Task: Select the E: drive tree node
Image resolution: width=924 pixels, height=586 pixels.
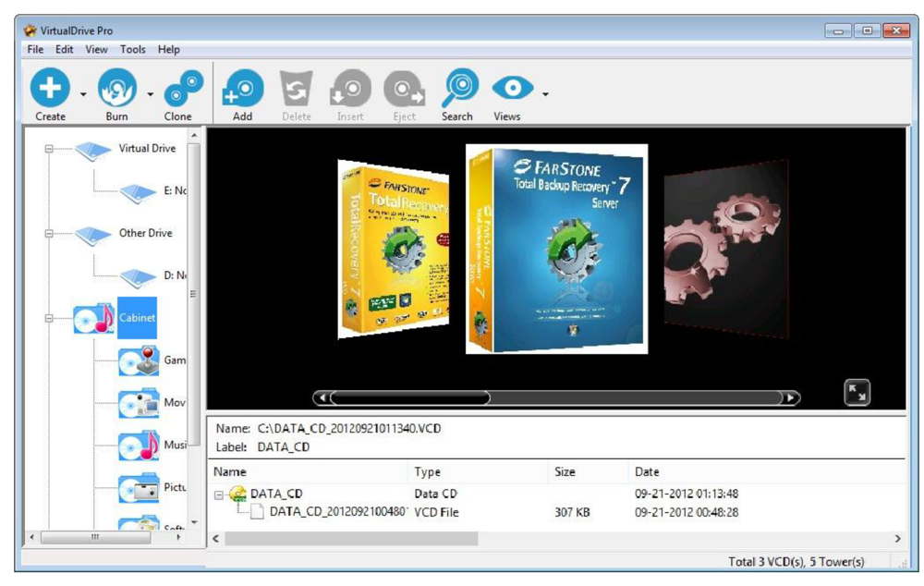Action: 175,191
